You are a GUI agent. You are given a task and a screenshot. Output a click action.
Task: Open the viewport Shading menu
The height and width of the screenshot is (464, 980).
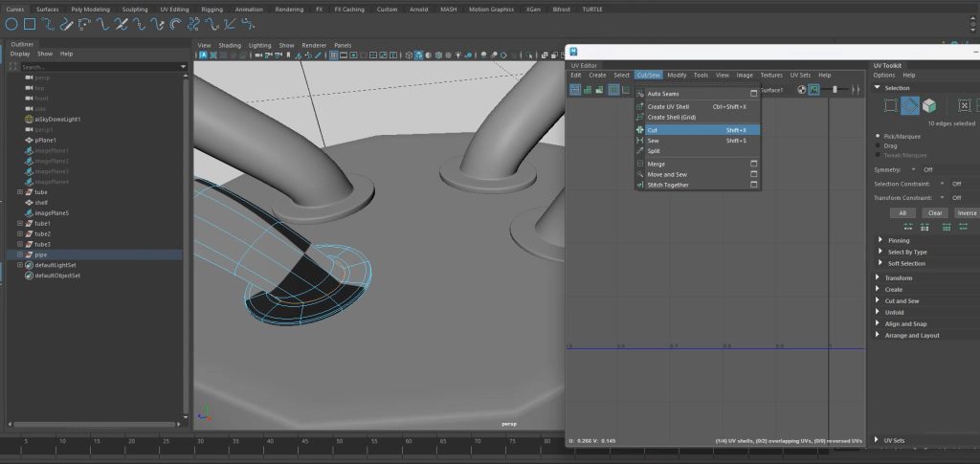pyautogui.click(x=230, y=46)
